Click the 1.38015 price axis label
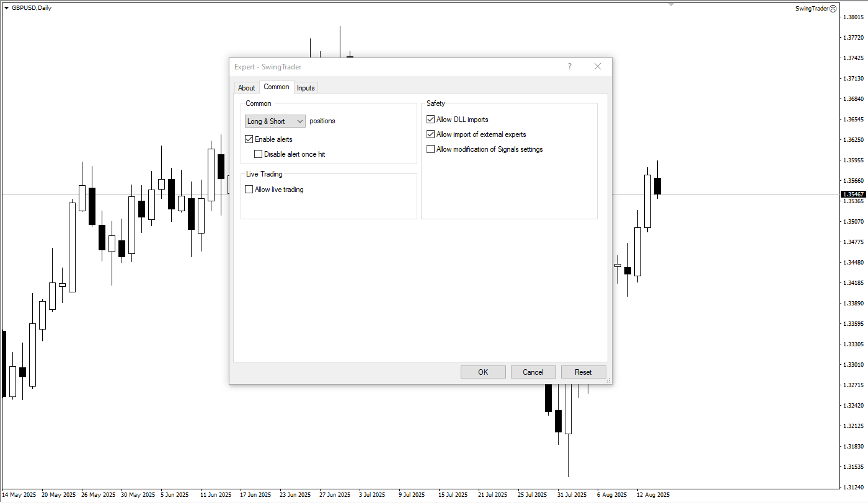 pyautogui.click(x=854, y=17)
